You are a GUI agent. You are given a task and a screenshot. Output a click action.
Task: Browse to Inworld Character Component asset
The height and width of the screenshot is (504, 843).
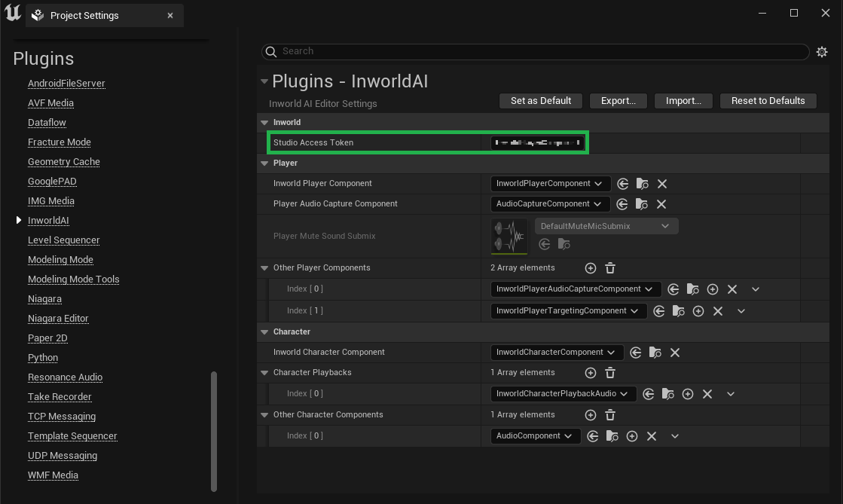[x=655, y=353]
